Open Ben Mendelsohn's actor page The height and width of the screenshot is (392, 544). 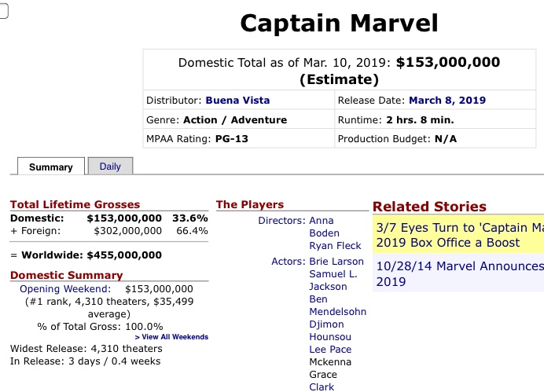337,306
